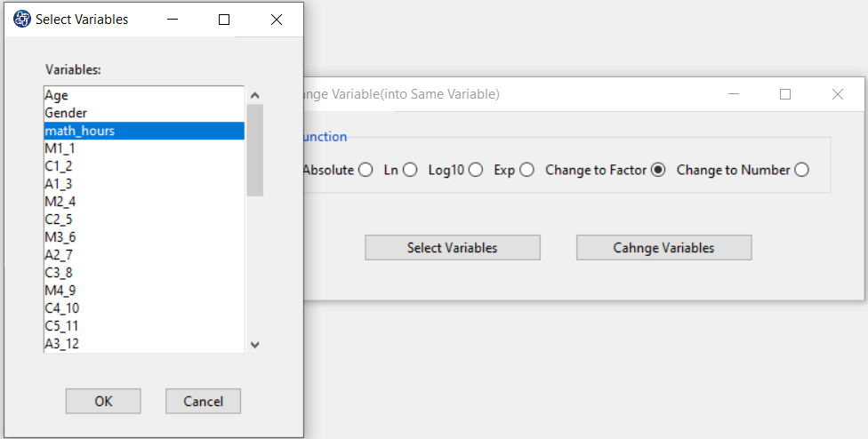The height and width of the screenshot is (439, 868).
Task: Enable Change to Number option
Action: pyautogui.click(x=801, y=170)
